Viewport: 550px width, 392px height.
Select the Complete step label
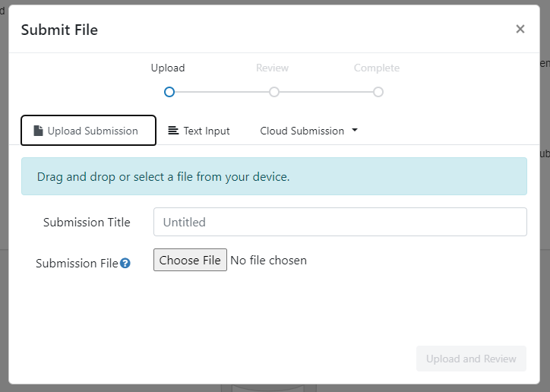coord(377,68)
